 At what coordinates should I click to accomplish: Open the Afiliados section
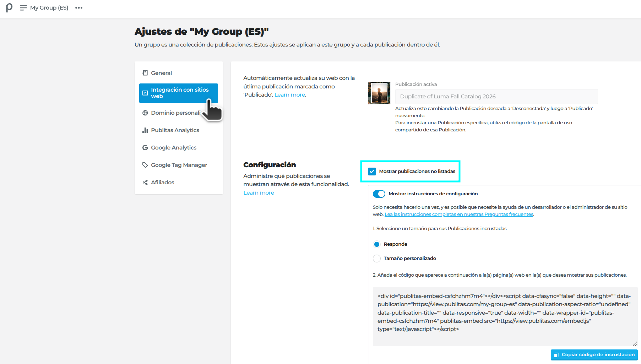click(x=179, y=183)
